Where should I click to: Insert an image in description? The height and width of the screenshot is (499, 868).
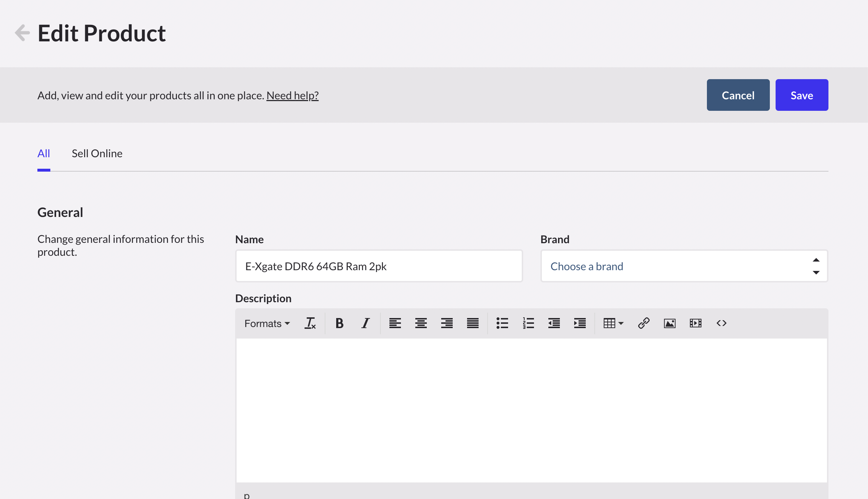[670, 323]
